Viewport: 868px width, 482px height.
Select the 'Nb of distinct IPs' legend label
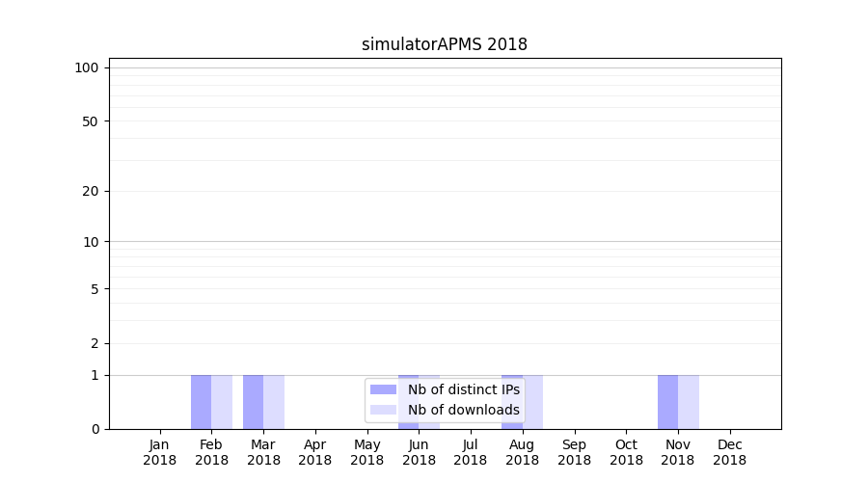(x=463, y=389)
